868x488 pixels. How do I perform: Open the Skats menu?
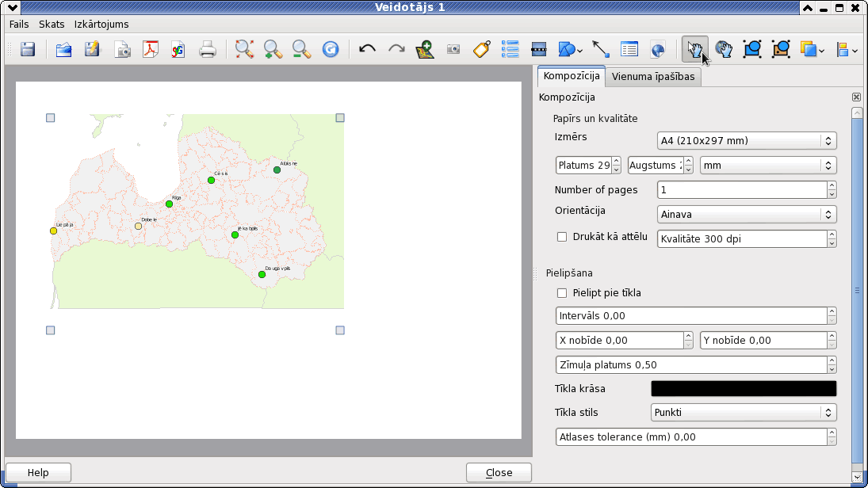point(52,25)
